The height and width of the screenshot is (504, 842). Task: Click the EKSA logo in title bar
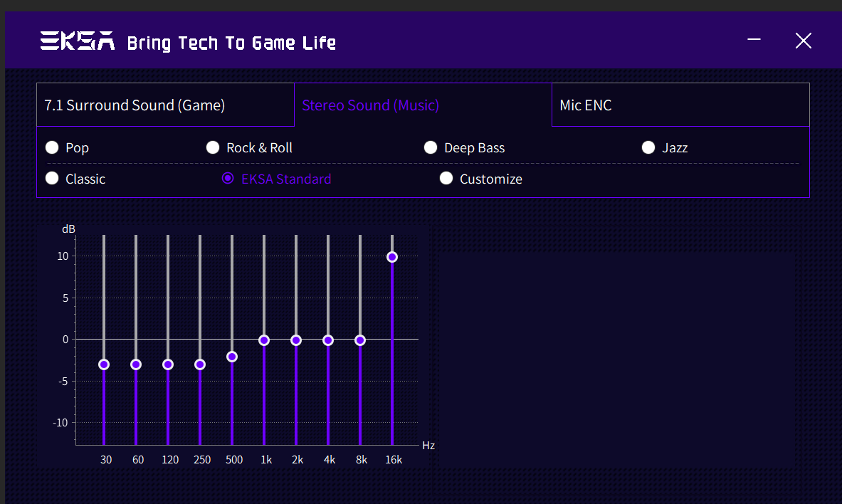tap(78, 41)
